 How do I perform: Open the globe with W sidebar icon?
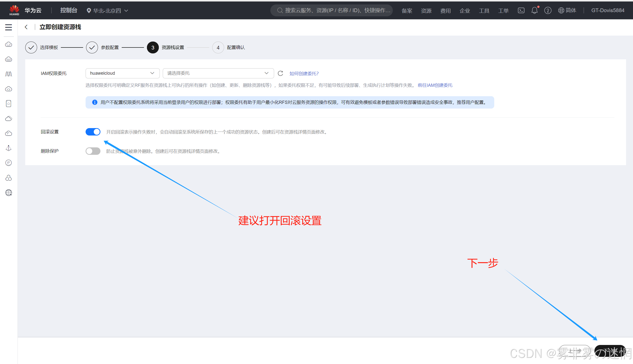tap(8, 192)
